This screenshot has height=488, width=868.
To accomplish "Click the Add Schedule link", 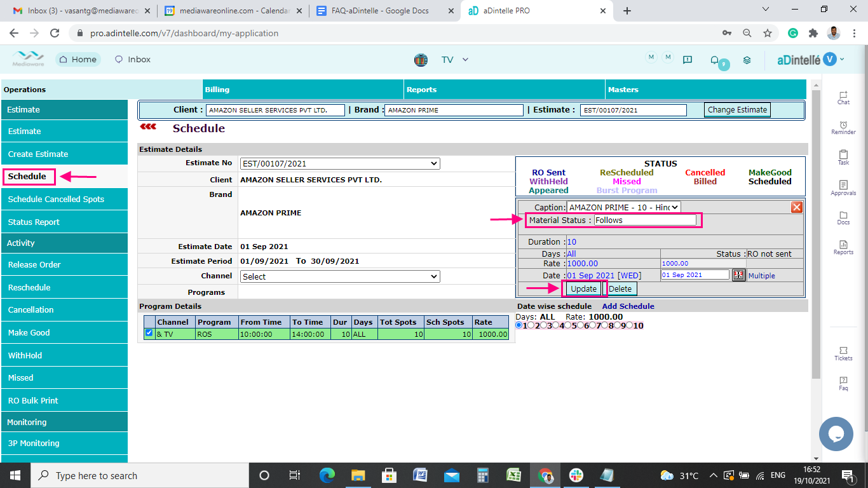I will click(x=628, y=306).
